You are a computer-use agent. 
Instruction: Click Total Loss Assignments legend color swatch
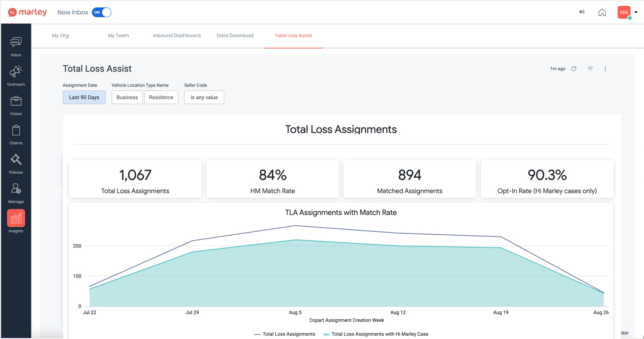(x=257, y=334)
